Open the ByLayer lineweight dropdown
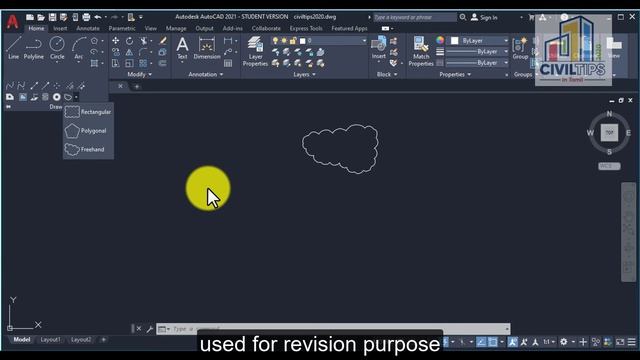 (x=506, y=52)
